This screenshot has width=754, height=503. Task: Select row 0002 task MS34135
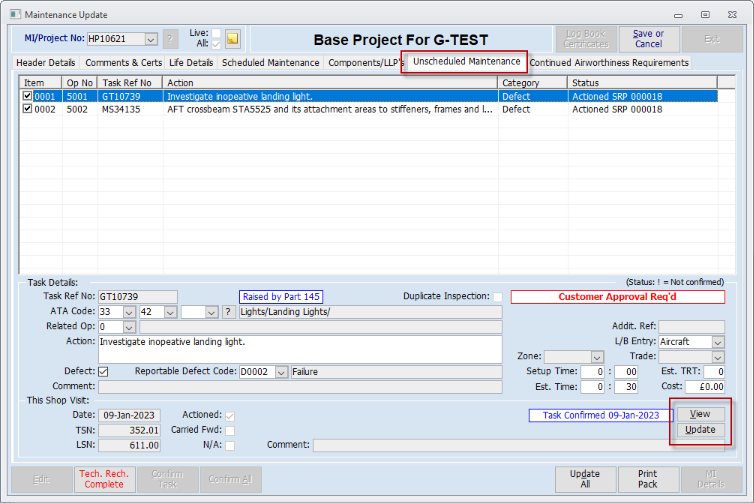126,110
